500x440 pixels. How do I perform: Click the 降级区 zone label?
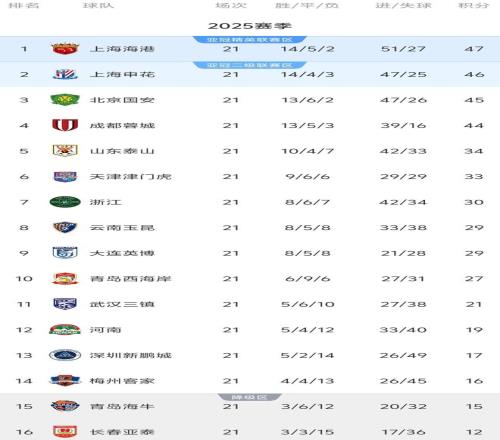coord(249,397)
